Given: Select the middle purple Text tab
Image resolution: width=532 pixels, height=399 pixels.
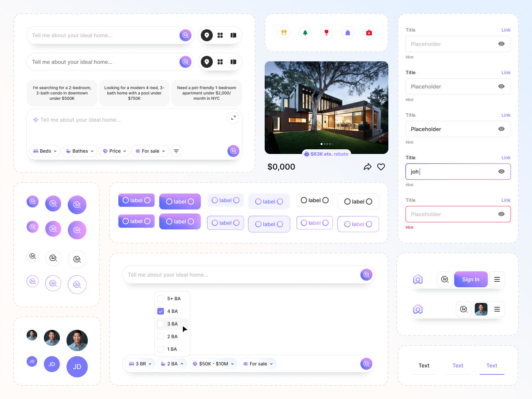Looking at the screenshot, I should (458, 365).
